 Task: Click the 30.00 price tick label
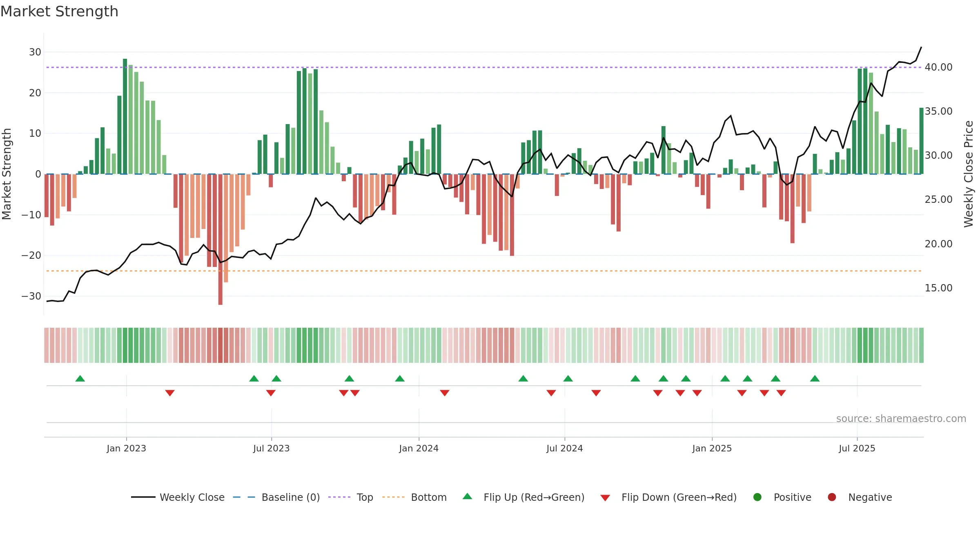pos(938,155)
